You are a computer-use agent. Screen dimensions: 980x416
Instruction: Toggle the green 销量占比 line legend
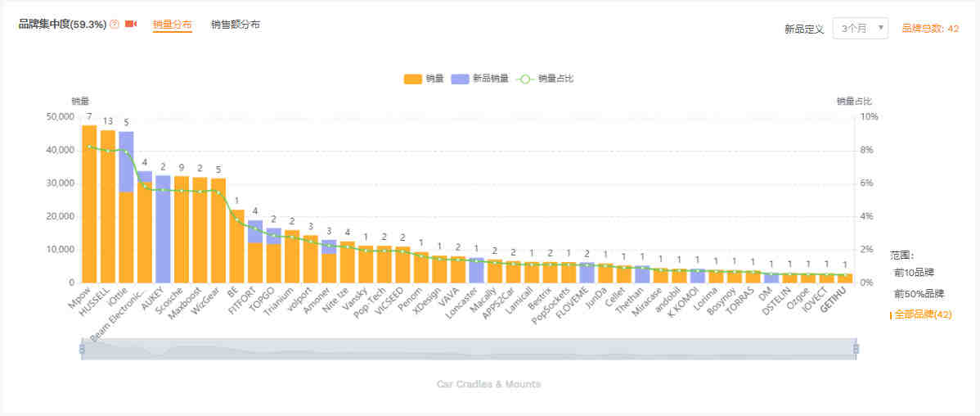coord(544,79)
